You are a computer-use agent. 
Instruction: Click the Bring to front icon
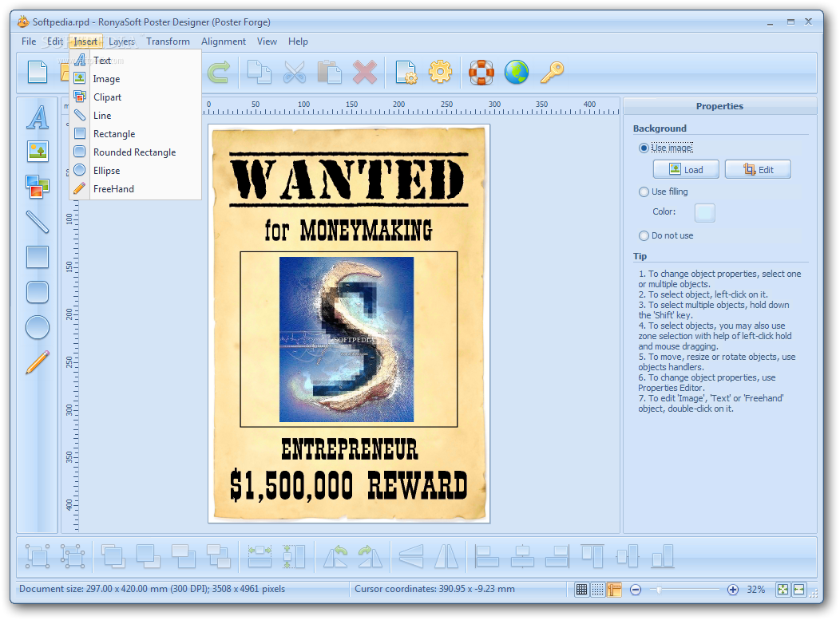tap(113, 556)
